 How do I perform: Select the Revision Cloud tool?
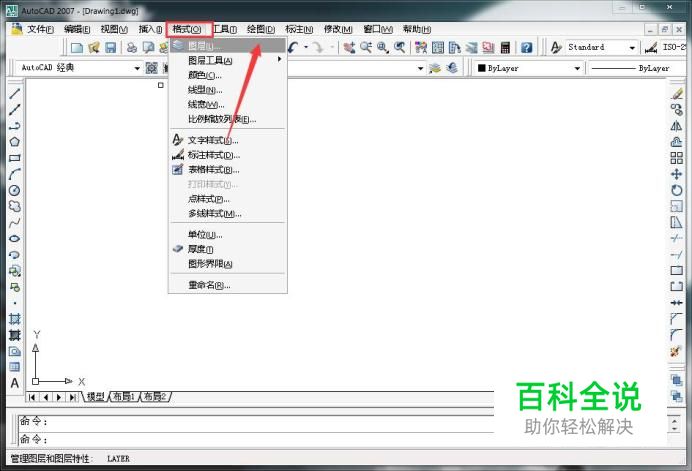point(15,206)
